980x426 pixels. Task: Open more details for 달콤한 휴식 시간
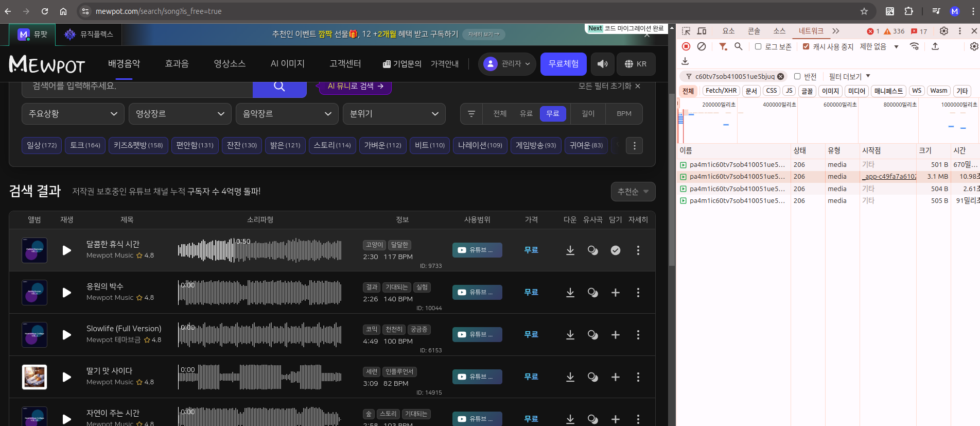pos(638,250)
